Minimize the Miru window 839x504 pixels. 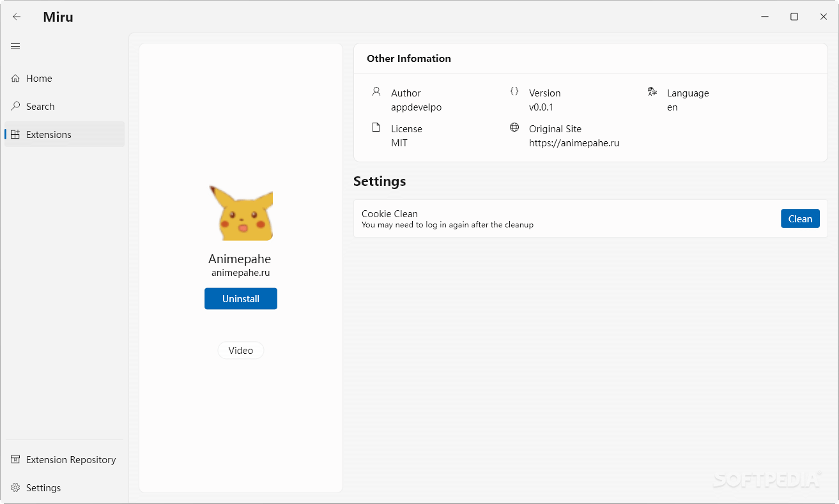click(765, 17)
